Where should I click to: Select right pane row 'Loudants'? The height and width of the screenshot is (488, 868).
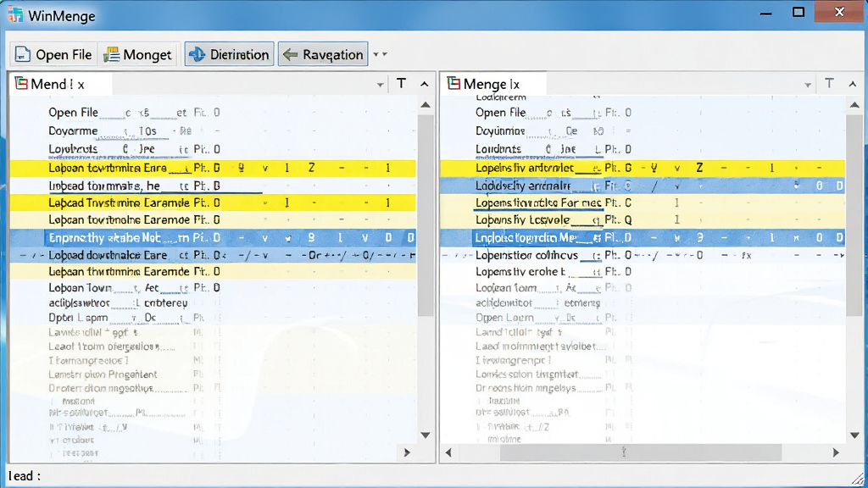[x=643, y=149]
